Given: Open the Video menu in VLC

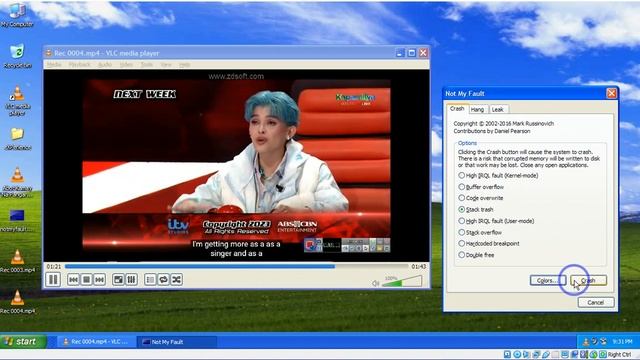Looking at the screenshot, I should coord(126,64).
